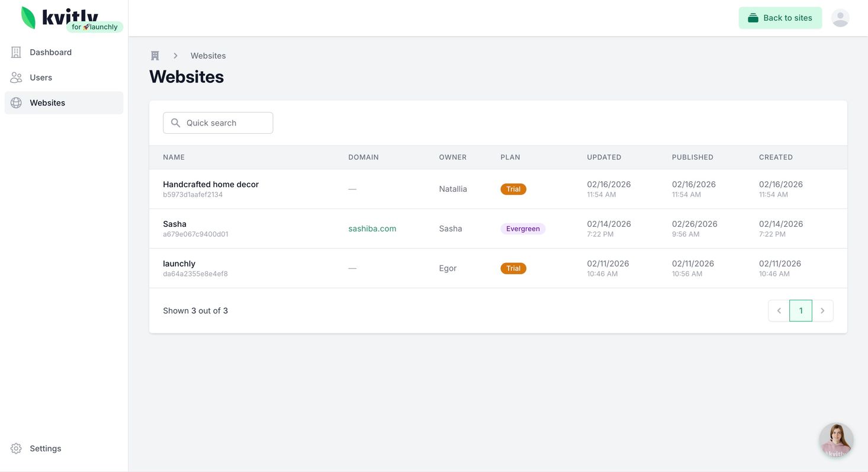Click the Websites globe icon

coord(16,103)
